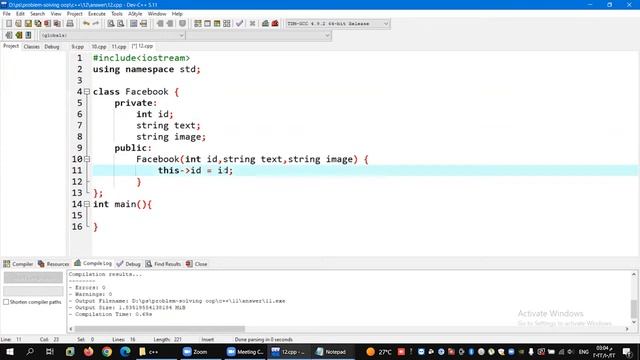Image resolution: width=640 pixels, height=360 pixels.
Task: Click the Toggle Bookmark shield icon
Action: pyautogui.click(x=182, y=24)
